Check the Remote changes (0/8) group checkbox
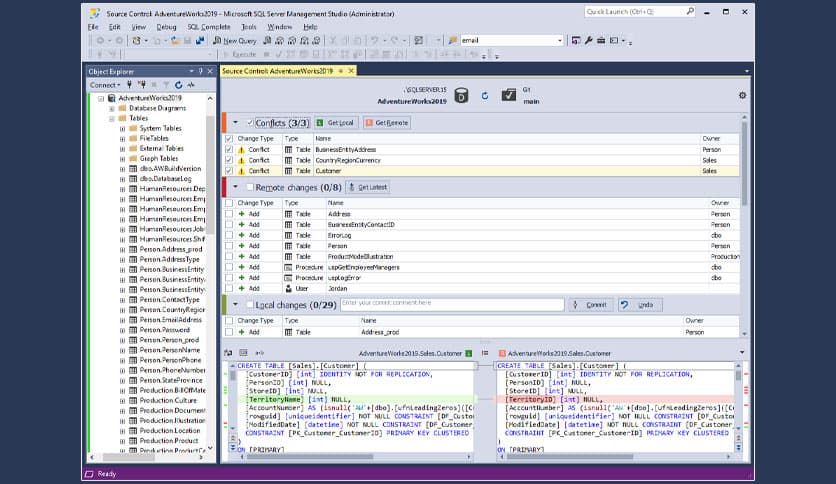Image resolution: width=836 pixels, height=484 pixels. (x=250, y=188)
